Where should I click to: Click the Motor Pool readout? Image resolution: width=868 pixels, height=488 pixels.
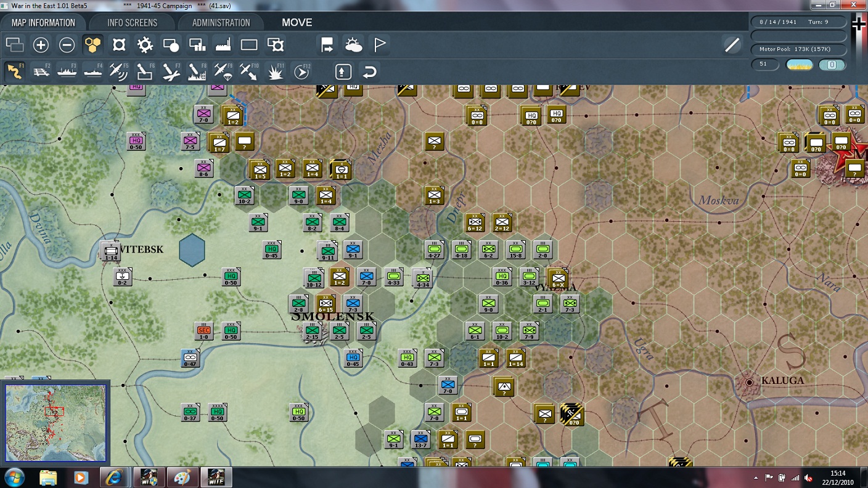(x=798, y=49)
